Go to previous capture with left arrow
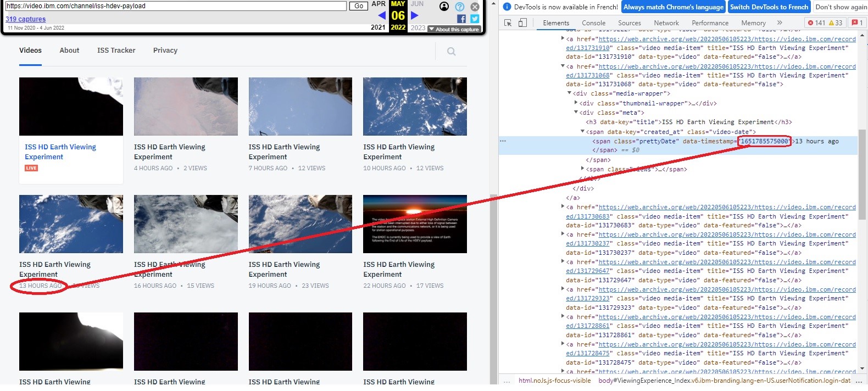Image resolution: width=868 pixels, height=391 pixels. pos(382,15)
